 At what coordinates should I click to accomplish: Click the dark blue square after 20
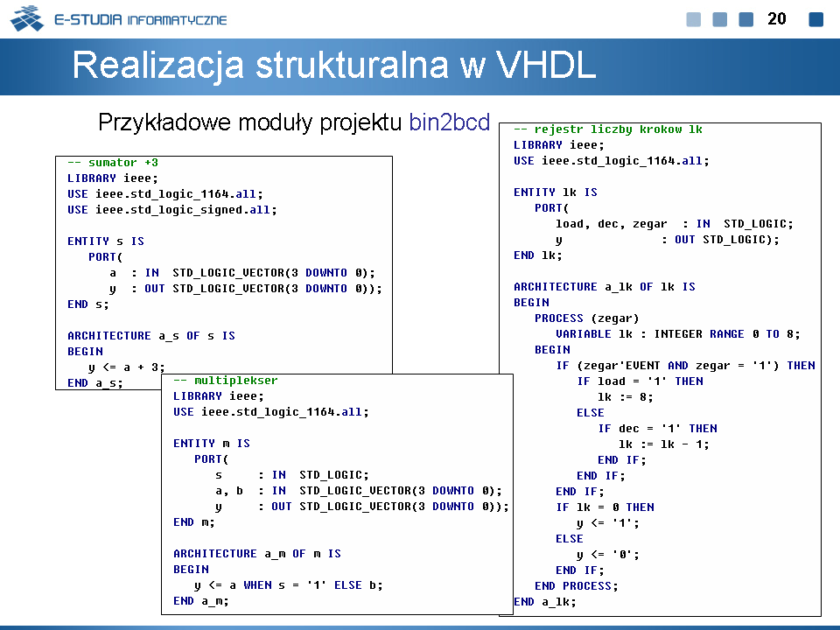(x=815, y=19)
